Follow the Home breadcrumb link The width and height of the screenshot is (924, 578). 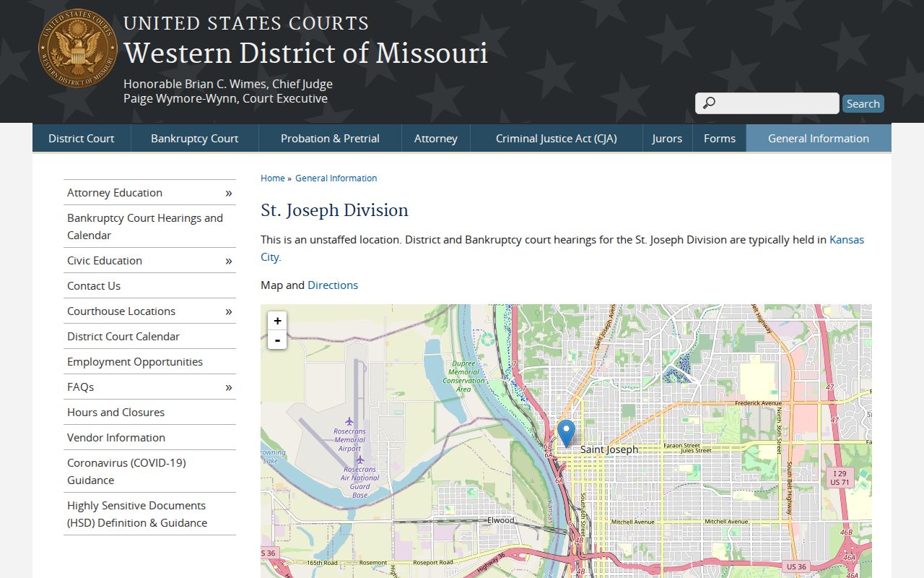point(273,178)
